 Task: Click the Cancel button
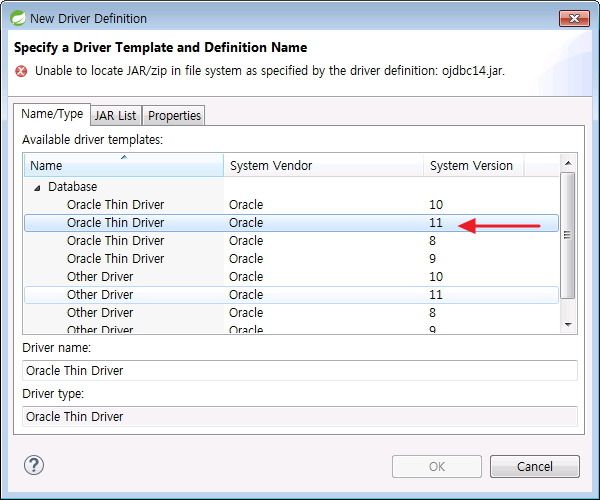(535, 466)
